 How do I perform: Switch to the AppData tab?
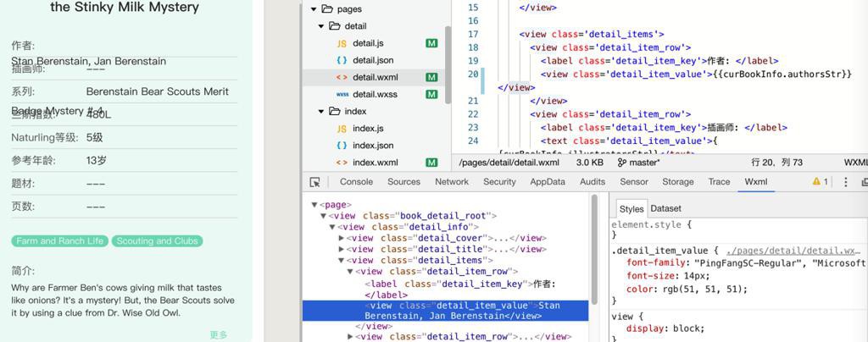(x=548, y=182)
